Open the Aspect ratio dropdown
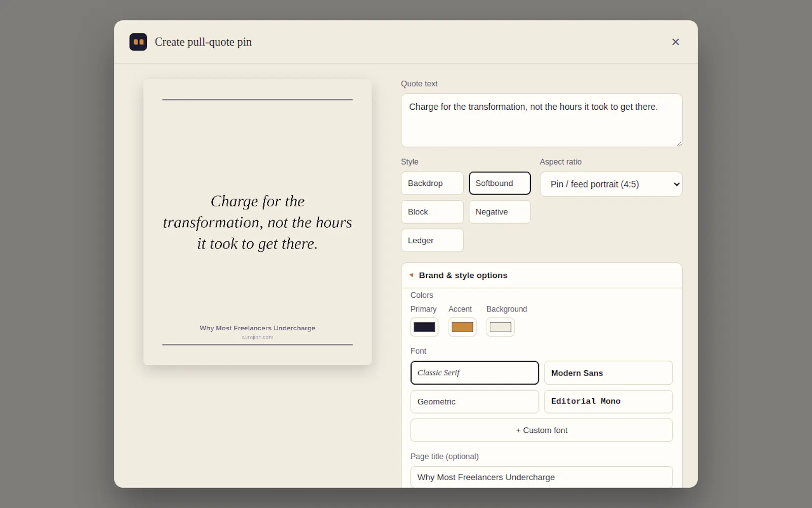Screen dimensions: 812x508 pyautogui.click(x=611, y=184)
